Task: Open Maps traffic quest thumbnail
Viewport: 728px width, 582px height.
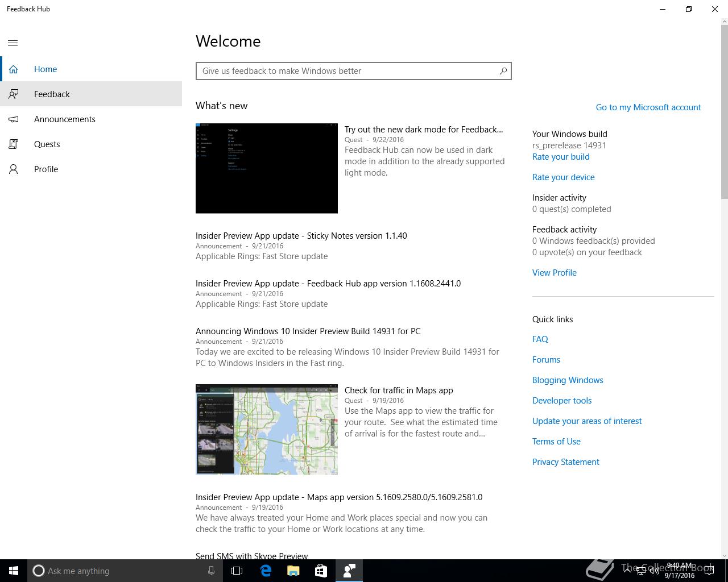Action: point(267,429)
